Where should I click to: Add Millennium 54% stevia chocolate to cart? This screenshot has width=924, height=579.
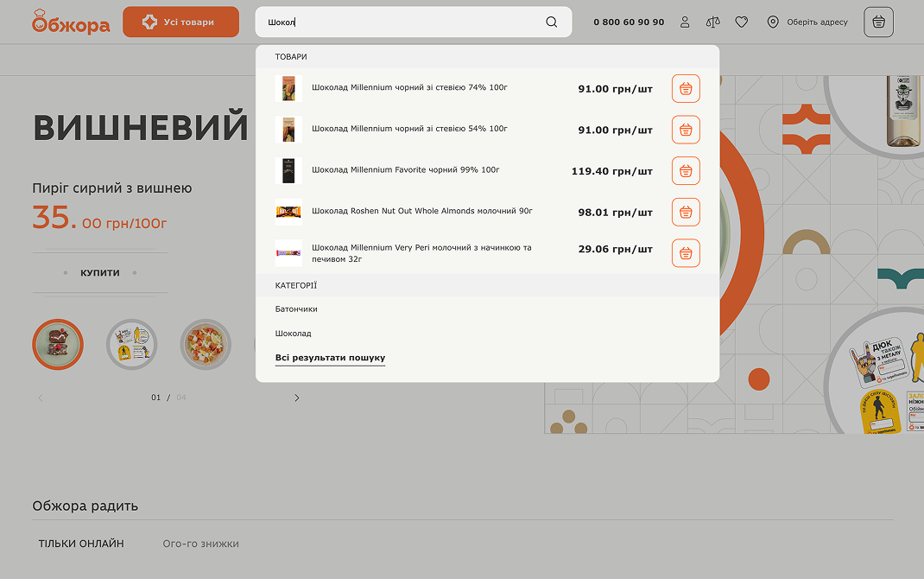(x=686, y=130)
